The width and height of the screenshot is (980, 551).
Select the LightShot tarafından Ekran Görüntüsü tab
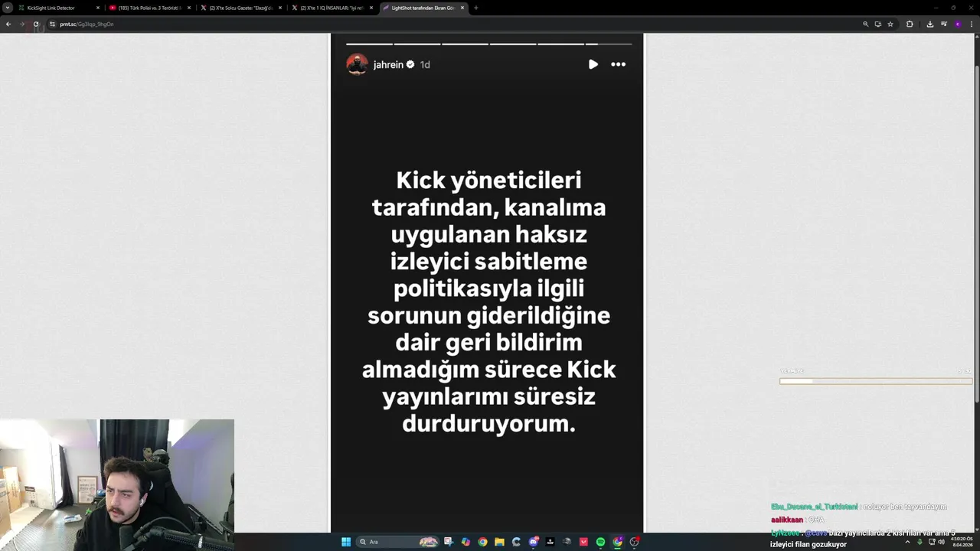coord(423,8)
